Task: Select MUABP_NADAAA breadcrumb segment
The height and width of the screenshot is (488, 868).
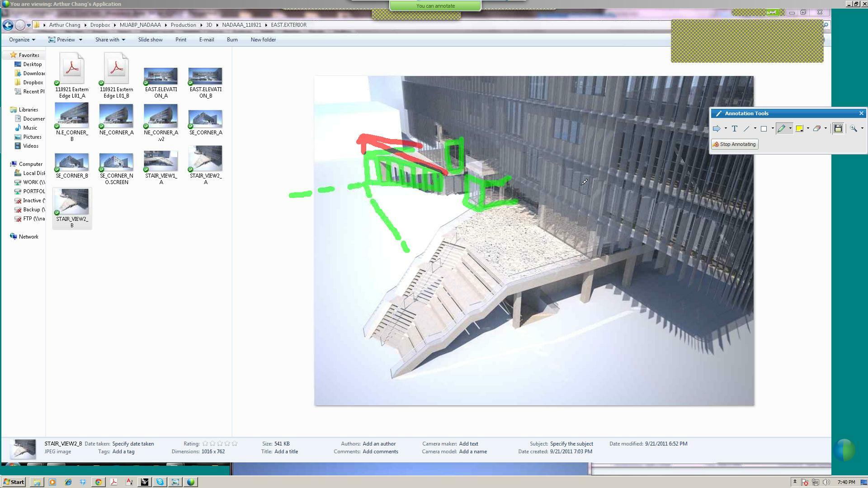Action: click(140, 25)
